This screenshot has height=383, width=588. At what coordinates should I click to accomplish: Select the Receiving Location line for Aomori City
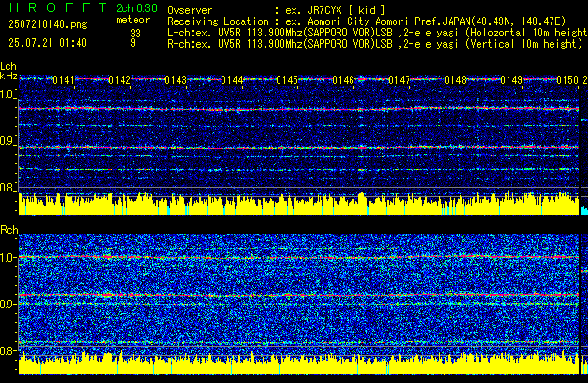coord(366,21)
